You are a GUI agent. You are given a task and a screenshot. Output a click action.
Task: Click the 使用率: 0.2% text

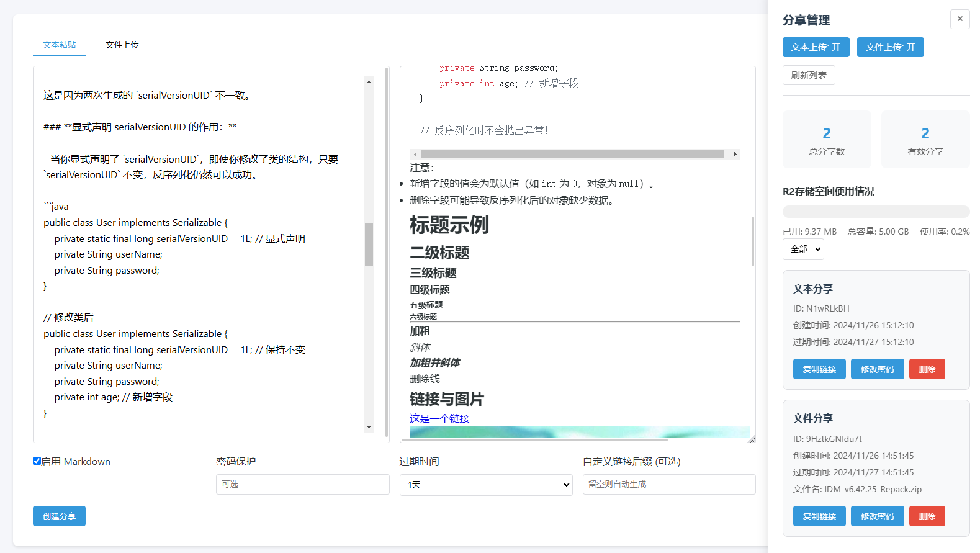(x=945, y=232)
